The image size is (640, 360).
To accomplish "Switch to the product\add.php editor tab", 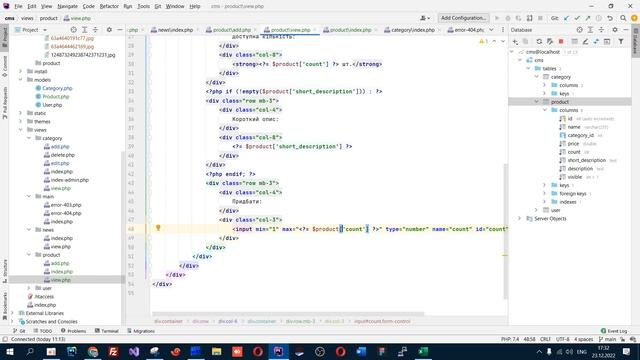I will (231, 30).
